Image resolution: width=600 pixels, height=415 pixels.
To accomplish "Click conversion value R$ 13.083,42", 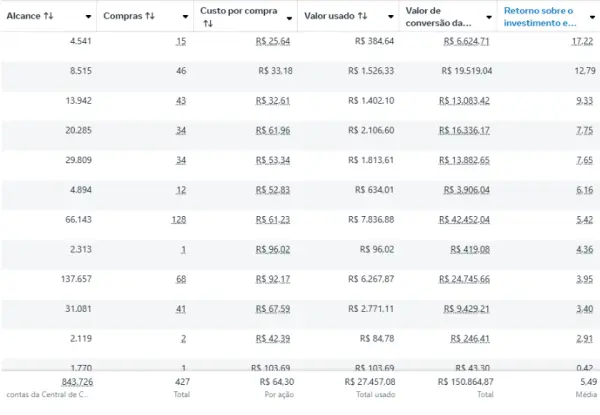I will [x=464, y=101].
